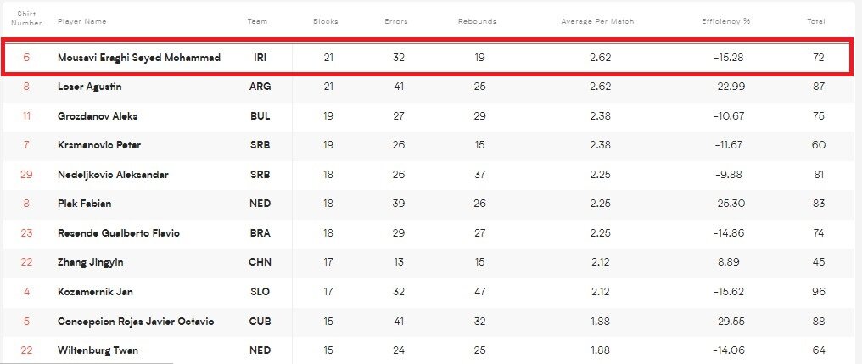Screen dimensions: 868x364
Task: Click the Shirt Number column header
Action: click(26, 18)
